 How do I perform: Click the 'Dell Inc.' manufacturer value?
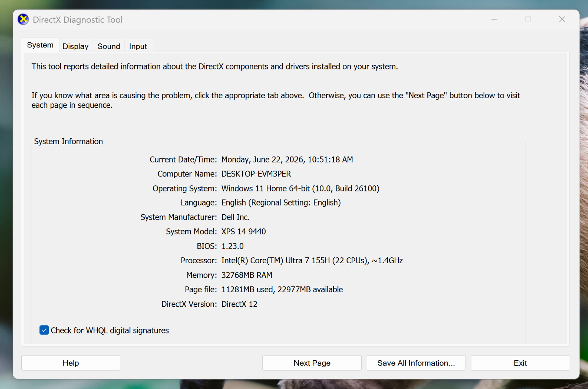pyautogui.click(x=236, y=217)
